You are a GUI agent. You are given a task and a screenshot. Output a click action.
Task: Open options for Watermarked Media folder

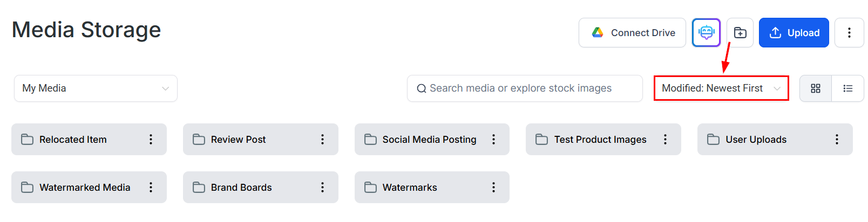pyautogui.click(x=151, y=188)
